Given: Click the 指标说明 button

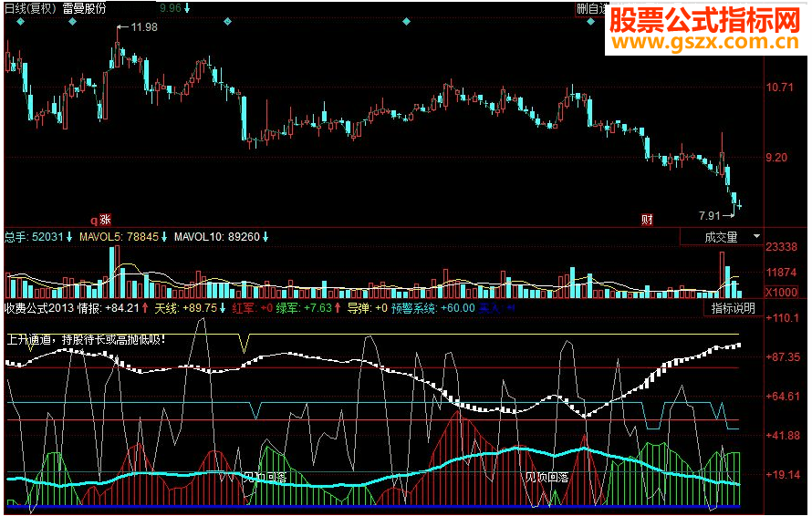Looking at the screenshot, I should tap(733, 308).
